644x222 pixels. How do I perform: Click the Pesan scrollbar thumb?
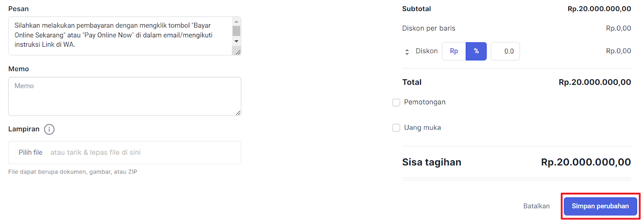[236, 31]
